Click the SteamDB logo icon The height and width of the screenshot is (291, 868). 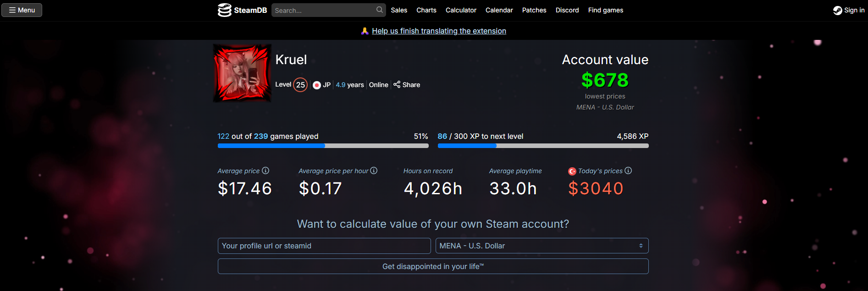click(224, 10)
